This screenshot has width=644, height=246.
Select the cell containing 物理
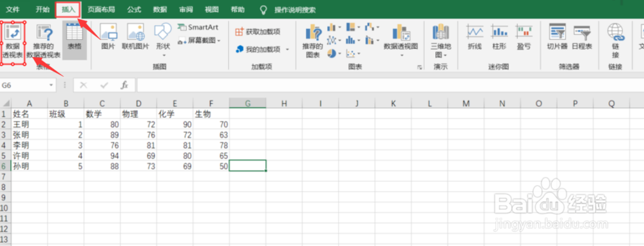coord(138,114)
